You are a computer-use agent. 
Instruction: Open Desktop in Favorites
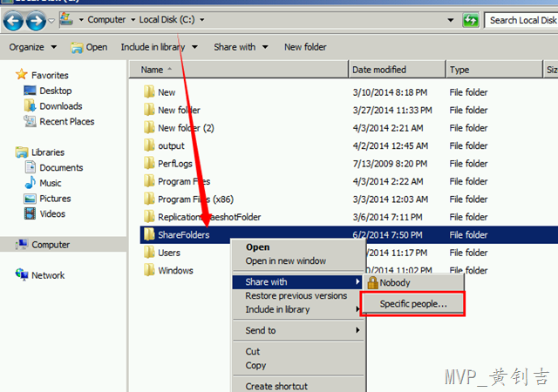click(x=56, y=91)
